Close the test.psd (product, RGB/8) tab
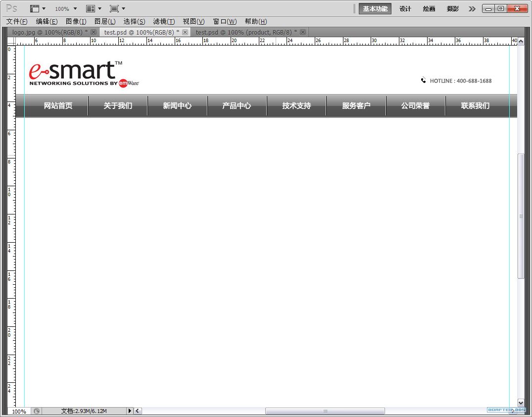This screenshot has width=532, height=417. (x=303, y=32)
